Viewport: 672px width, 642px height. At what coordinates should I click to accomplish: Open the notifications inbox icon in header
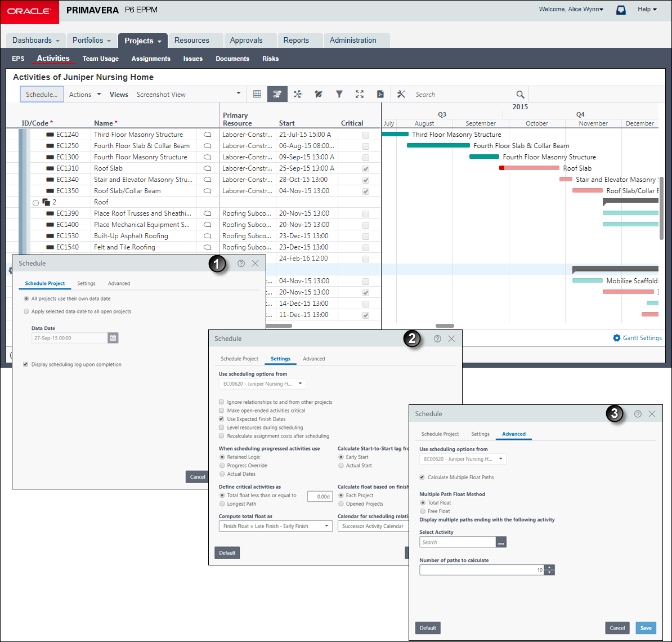621,10
